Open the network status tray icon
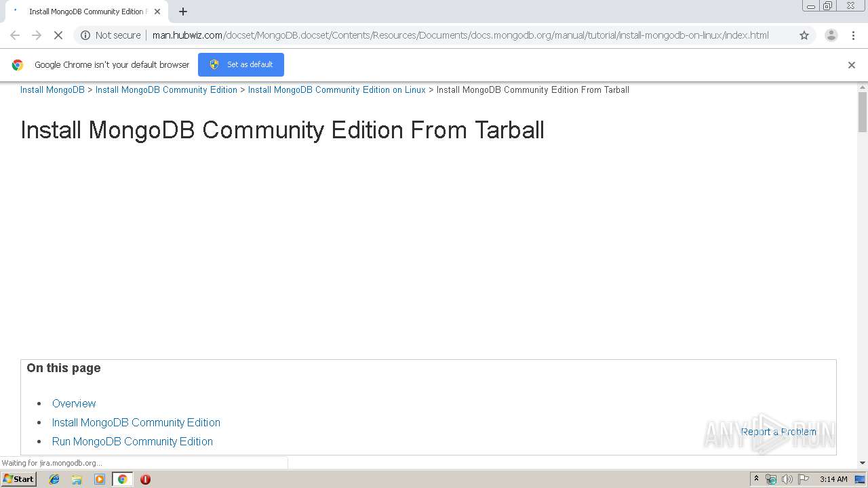 [771, 479]
